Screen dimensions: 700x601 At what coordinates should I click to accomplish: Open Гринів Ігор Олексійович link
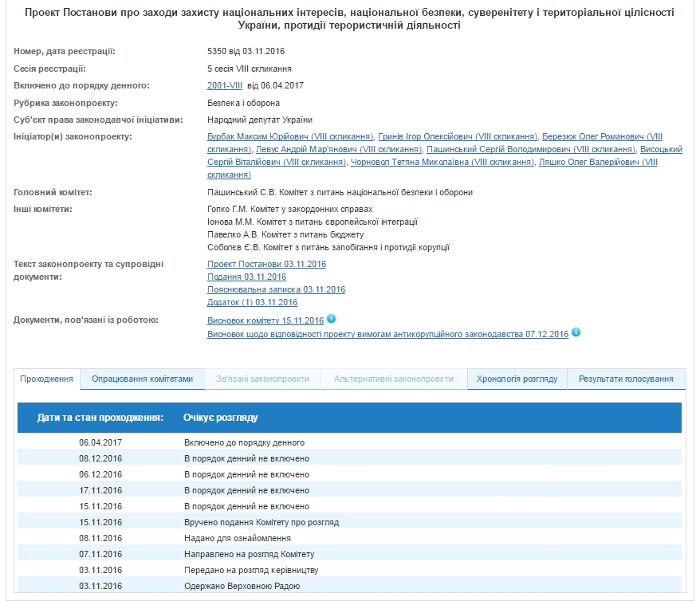point(458,137)
